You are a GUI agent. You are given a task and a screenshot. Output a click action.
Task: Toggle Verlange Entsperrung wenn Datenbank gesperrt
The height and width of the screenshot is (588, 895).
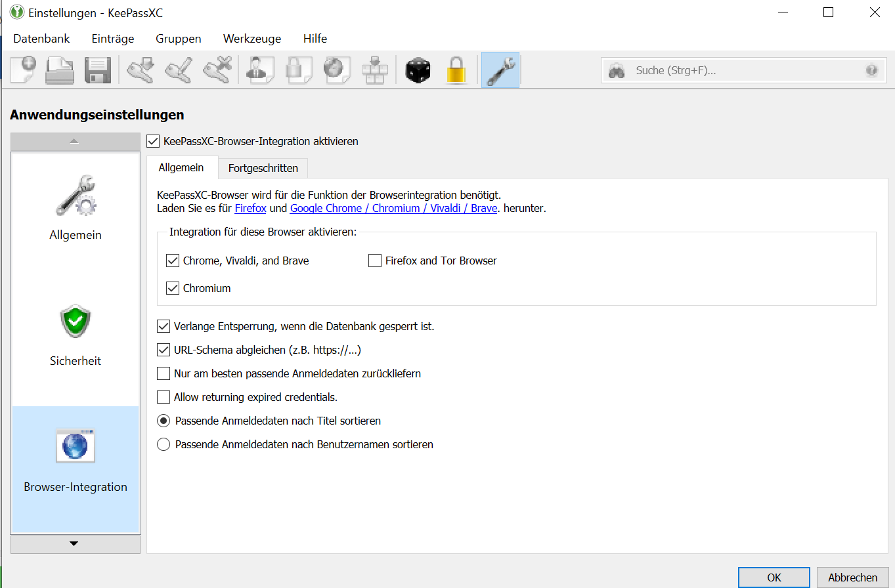pyautogui.click(x=164, y=326)
